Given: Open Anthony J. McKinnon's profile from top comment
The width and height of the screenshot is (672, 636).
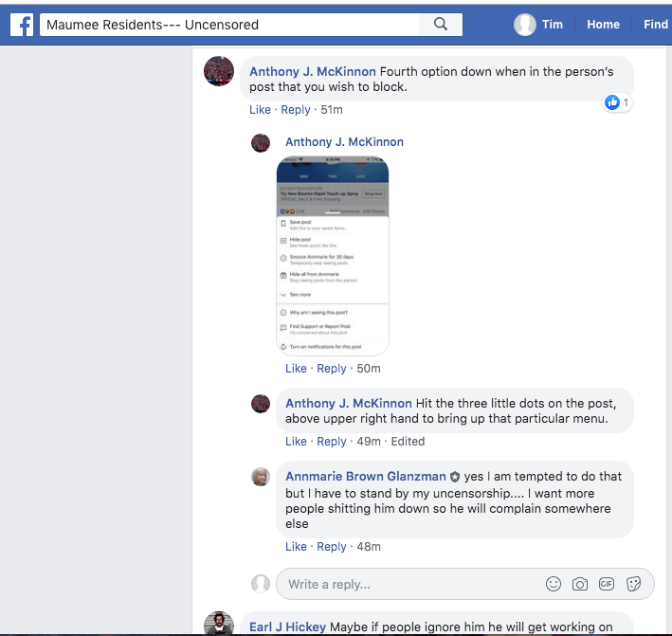Looking at the screenshot, I should pos(312,71).
